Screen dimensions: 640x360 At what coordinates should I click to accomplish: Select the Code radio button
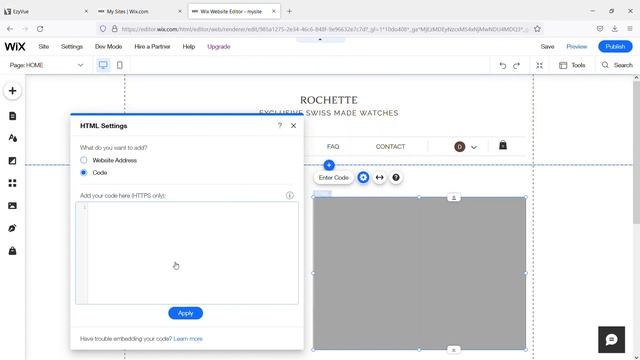click(x=84, y=173)
